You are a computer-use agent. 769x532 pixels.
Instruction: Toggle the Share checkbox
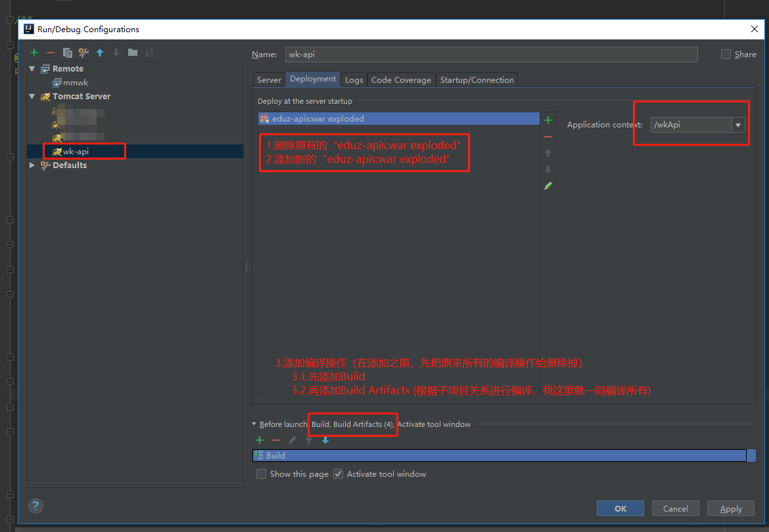(x=726, y=54)
